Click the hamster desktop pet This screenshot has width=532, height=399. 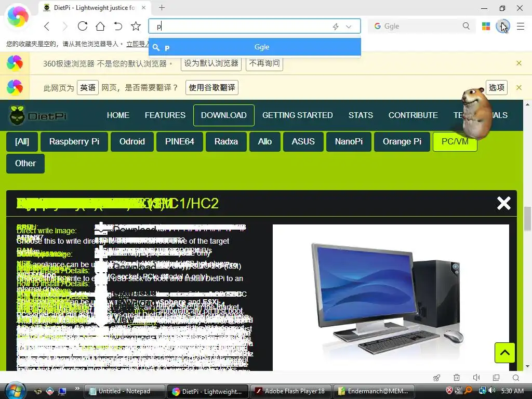click(476, 113)
